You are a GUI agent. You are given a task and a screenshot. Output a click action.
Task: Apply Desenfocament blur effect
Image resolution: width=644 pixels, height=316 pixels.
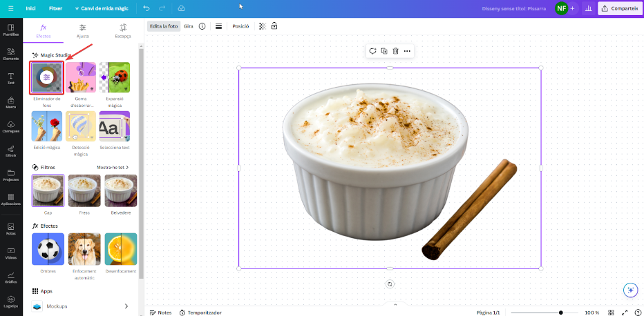(121, 249)
